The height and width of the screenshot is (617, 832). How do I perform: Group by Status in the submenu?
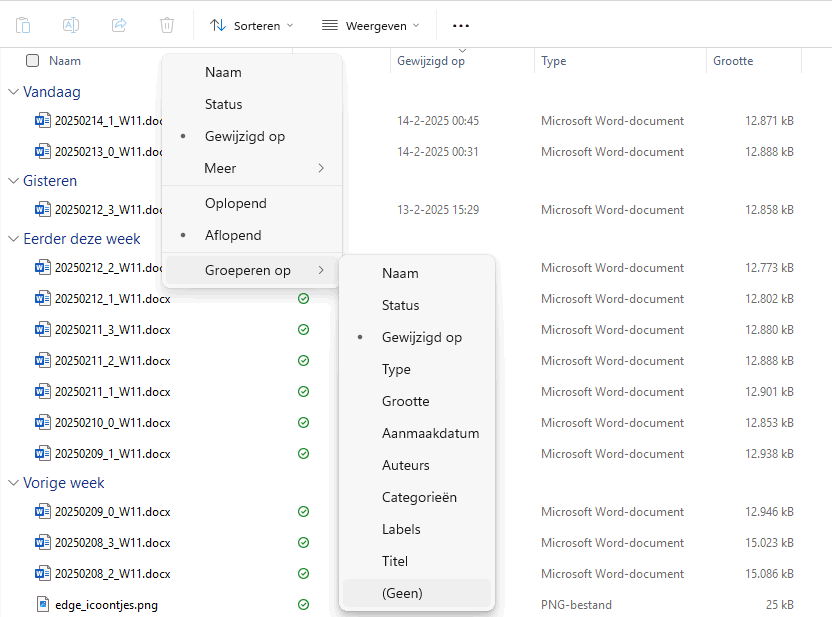[417, 305]
